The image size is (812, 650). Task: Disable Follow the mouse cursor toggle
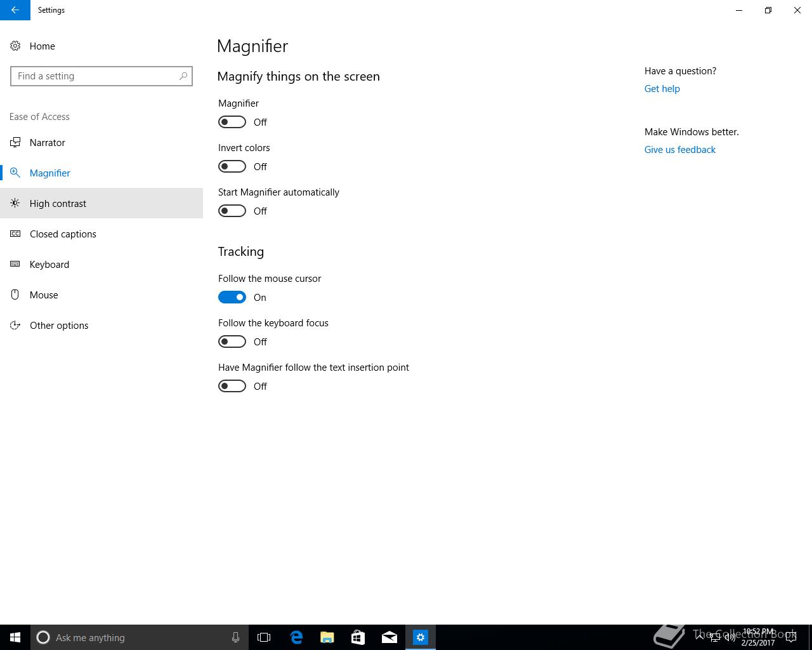coord(232,297)
